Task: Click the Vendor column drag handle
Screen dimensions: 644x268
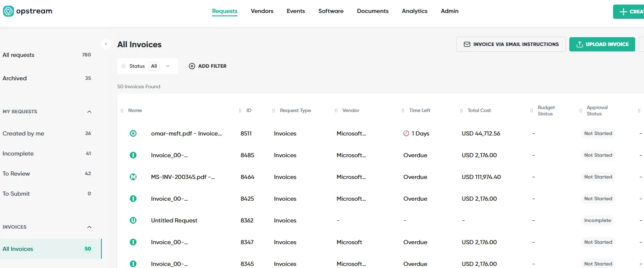Action: [x=336, y=110]
